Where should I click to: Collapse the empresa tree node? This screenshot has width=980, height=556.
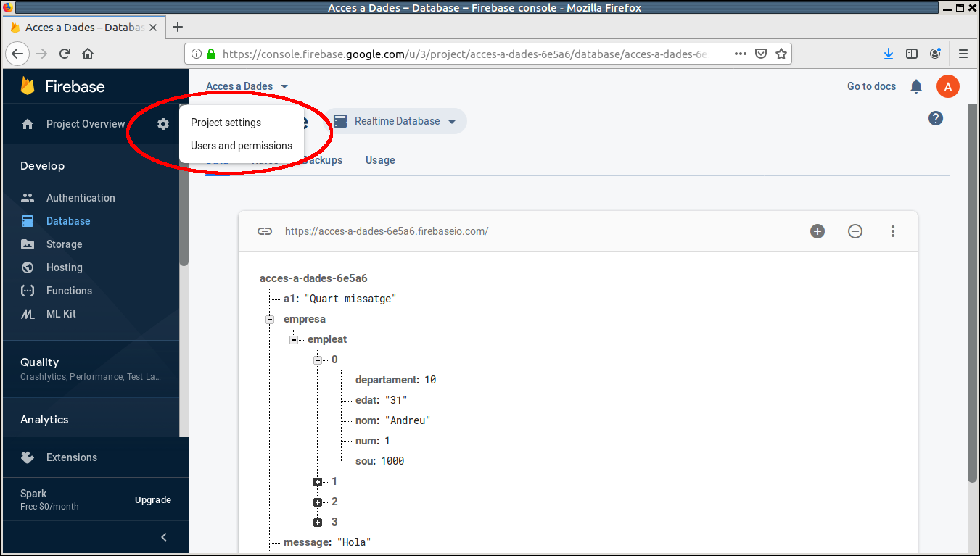coord(270,319)
